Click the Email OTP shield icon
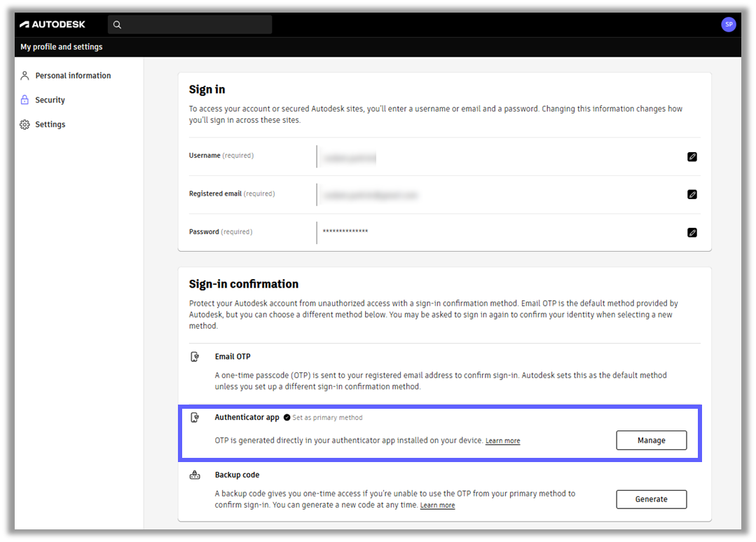 [195, 357]
